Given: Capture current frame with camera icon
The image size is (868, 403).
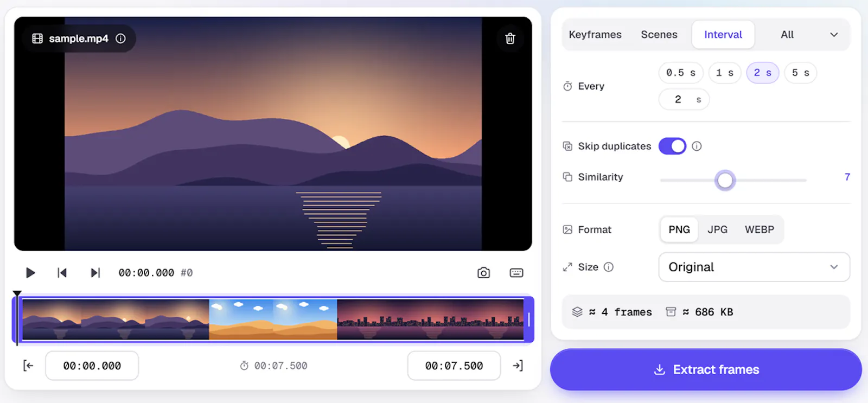Looking at the screenshot, I should 483,273.
